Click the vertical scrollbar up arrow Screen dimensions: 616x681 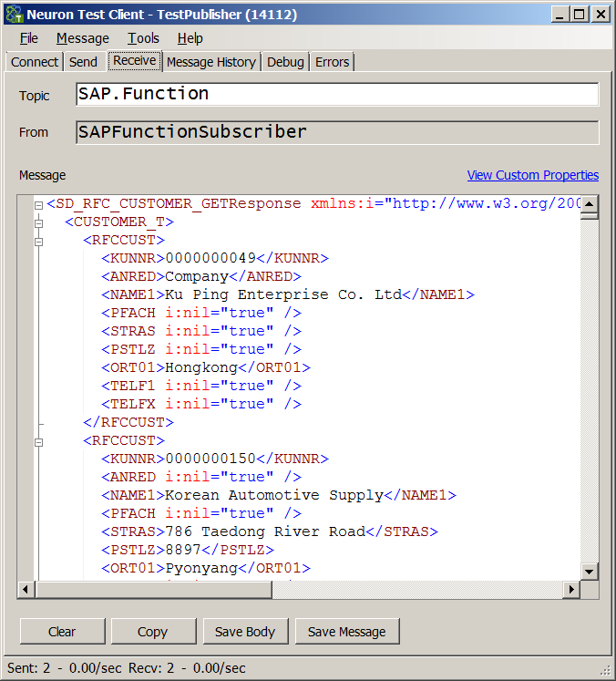pos(589,203)
